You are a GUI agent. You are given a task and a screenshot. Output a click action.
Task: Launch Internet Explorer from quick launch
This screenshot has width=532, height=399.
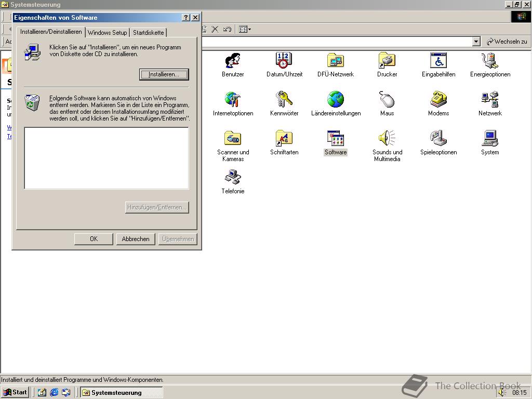pos(54,393)
